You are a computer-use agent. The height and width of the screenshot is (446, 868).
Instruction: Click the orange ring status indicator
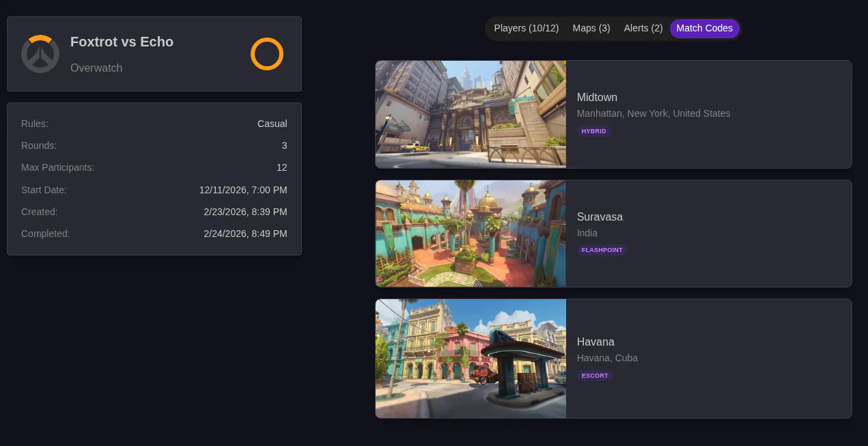(x=266, y=54)
